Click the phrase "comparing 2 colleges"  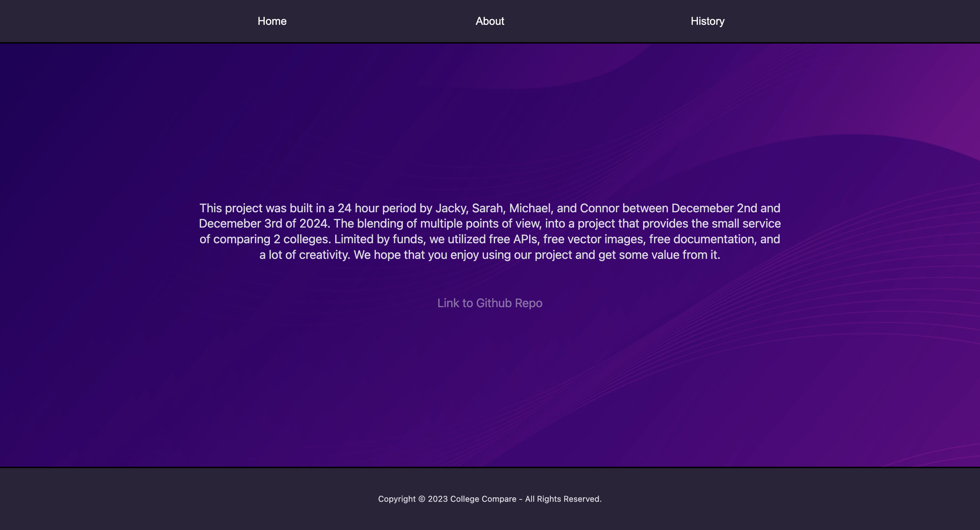[272, 239]
